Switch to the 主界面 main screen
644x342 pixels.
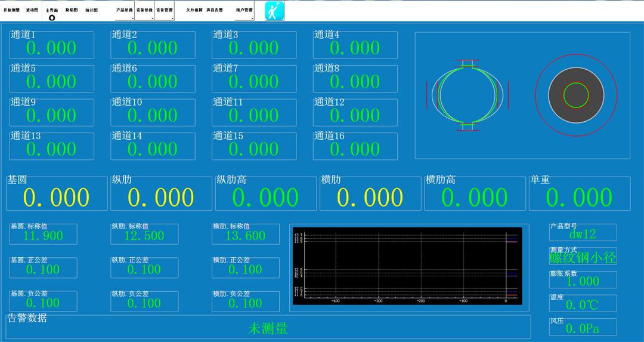pyautogui.click(x=52, y=10)
